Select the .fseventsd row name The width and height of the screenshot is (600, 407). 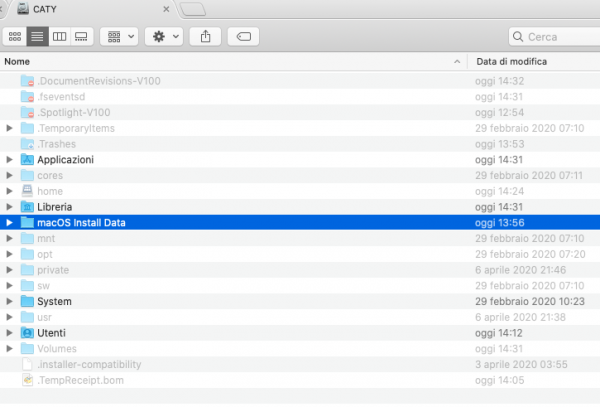click(61, 96)
